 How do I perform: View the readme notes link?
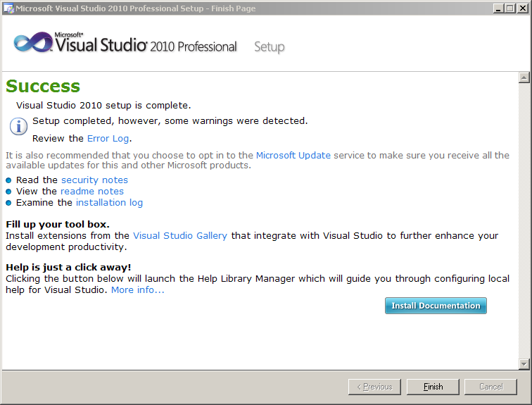tap(92, 191)
